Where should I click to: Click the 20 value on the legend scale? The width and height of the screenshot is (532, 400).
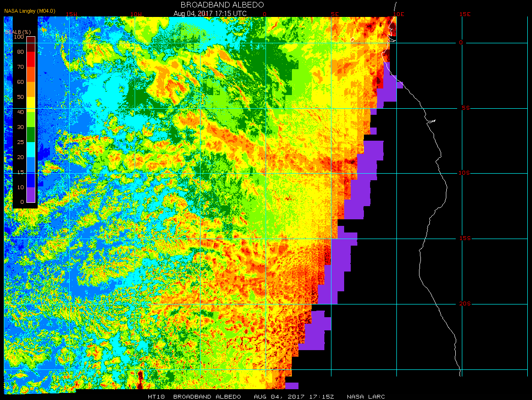click(x=20, y=157)
